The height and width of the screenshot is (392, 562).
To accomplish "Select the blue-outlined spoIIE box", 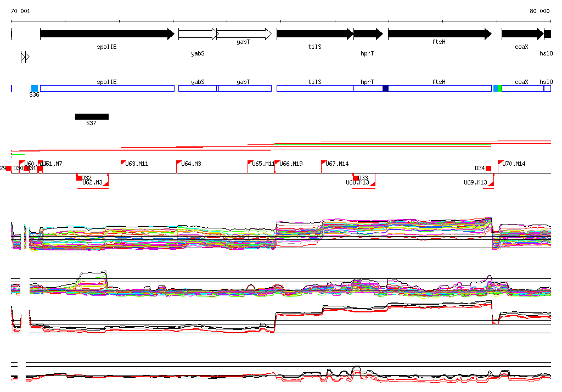I will tap(107, 88).
